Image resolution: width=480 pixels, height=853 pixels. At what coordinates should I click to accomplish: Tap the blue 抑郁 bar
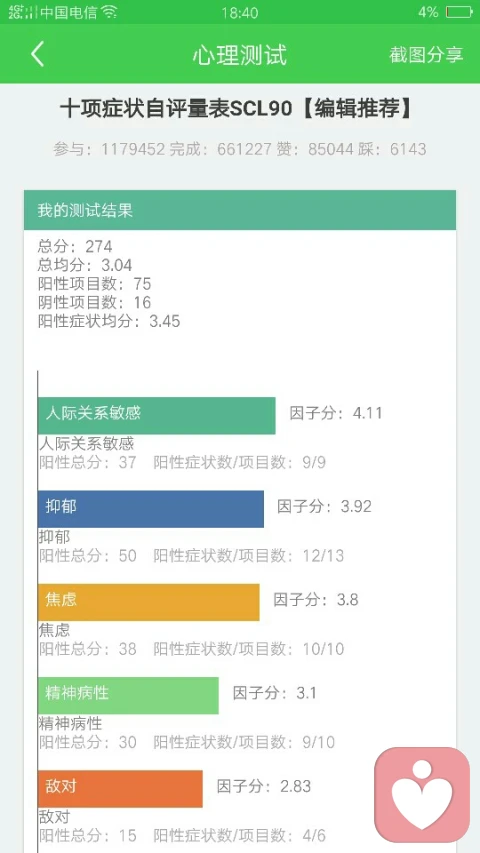point(151,509)
